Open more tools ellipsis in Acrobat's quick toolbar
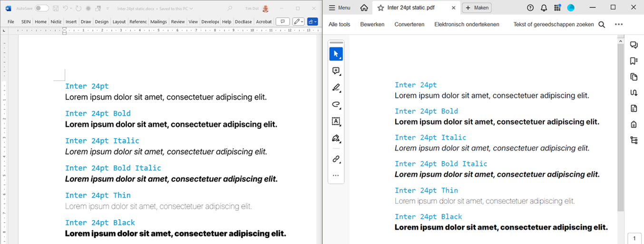 coord(336,176)
